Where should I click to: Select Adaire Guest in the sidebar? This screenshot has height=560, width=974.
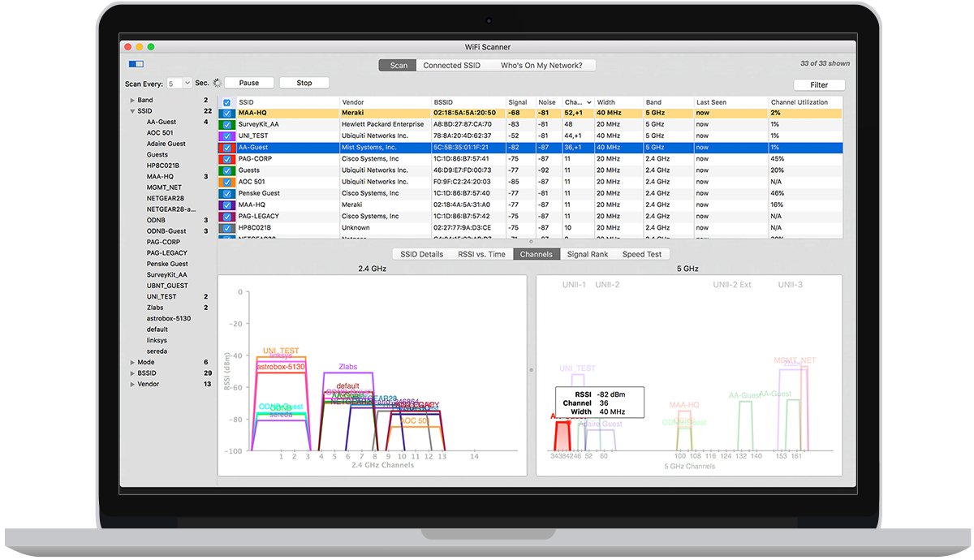(x=166, y=144)
